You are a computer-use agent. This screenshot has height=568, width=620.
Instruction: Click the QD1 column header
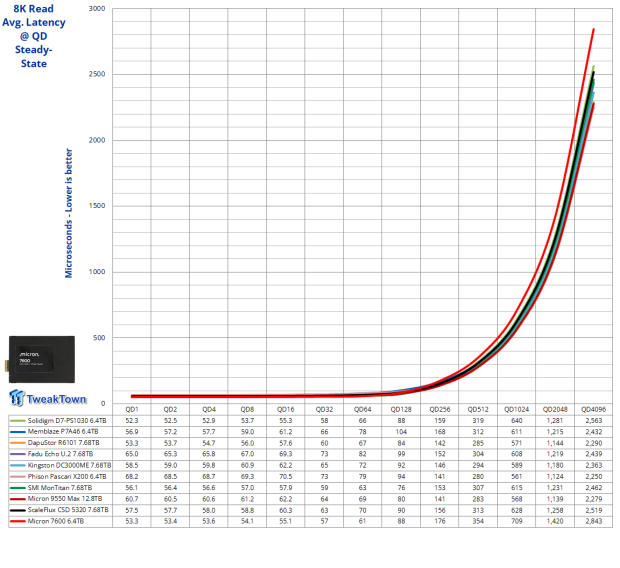point(132,409)
